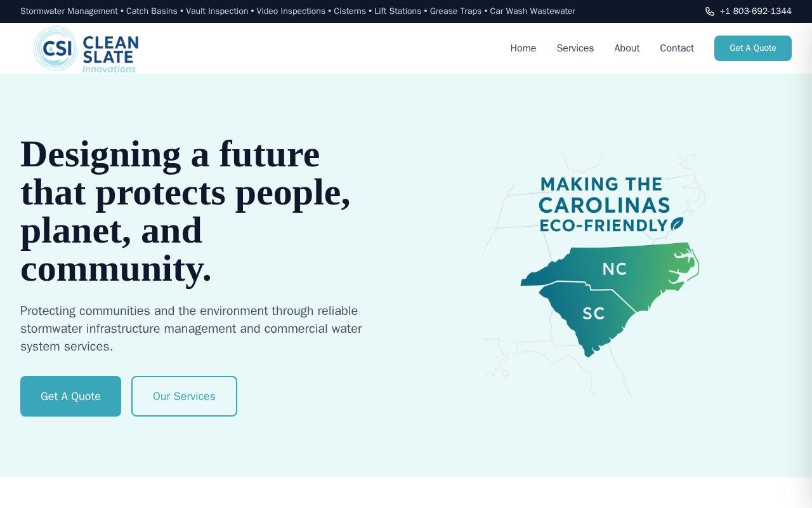Click Car Wash Wastewater in the top bar
The image size is (812, 508).
pos(532,11)
